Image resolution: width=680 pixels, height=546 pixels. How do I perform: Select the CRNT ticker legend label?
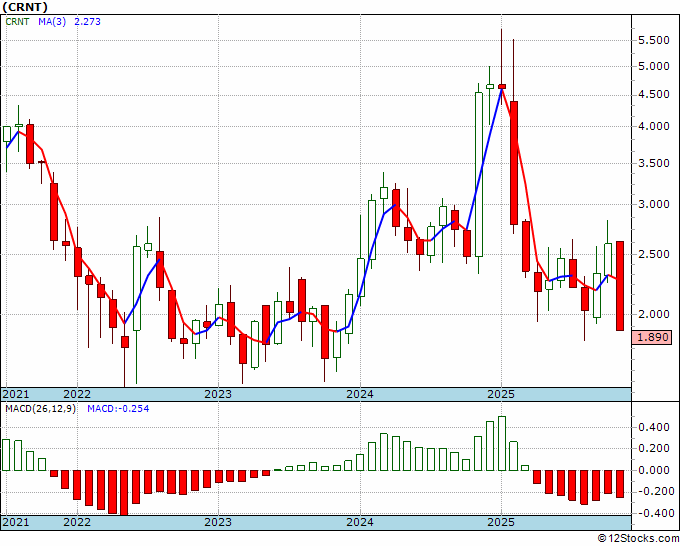tap(17, 22)
